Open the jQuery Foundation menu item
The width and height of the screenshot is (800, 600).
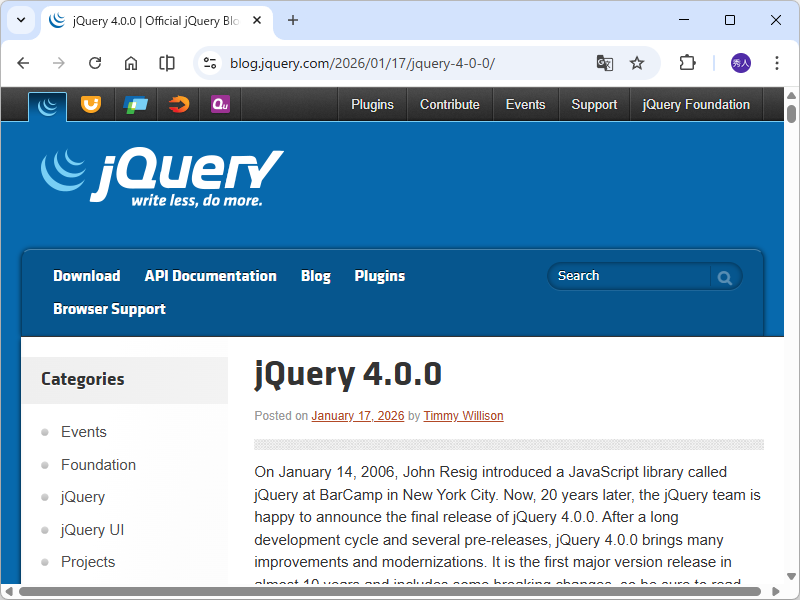[x=696, y=105]
